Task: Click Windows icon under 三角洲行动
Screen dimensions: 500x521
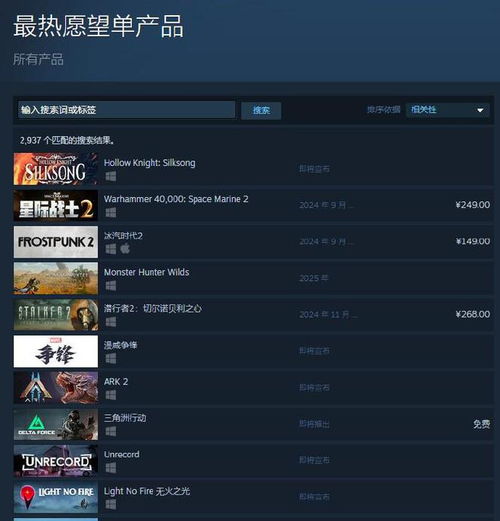Action: coord(111,431)
